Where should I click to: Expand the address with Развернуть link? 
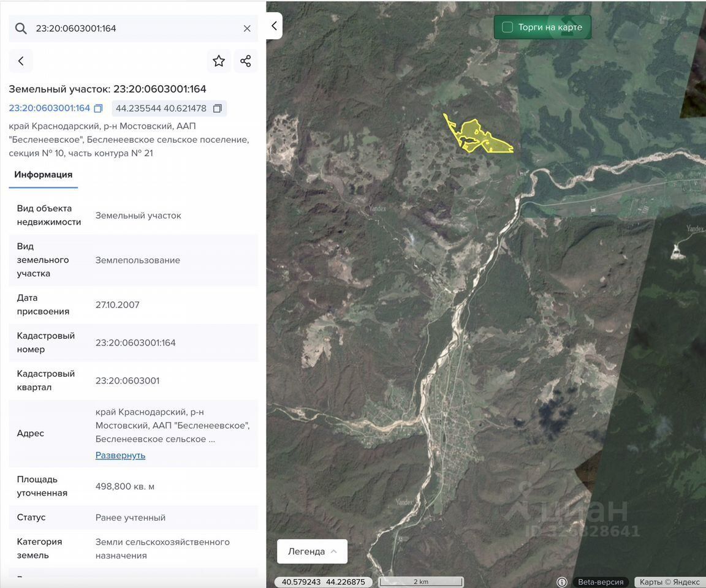(120, 455)
